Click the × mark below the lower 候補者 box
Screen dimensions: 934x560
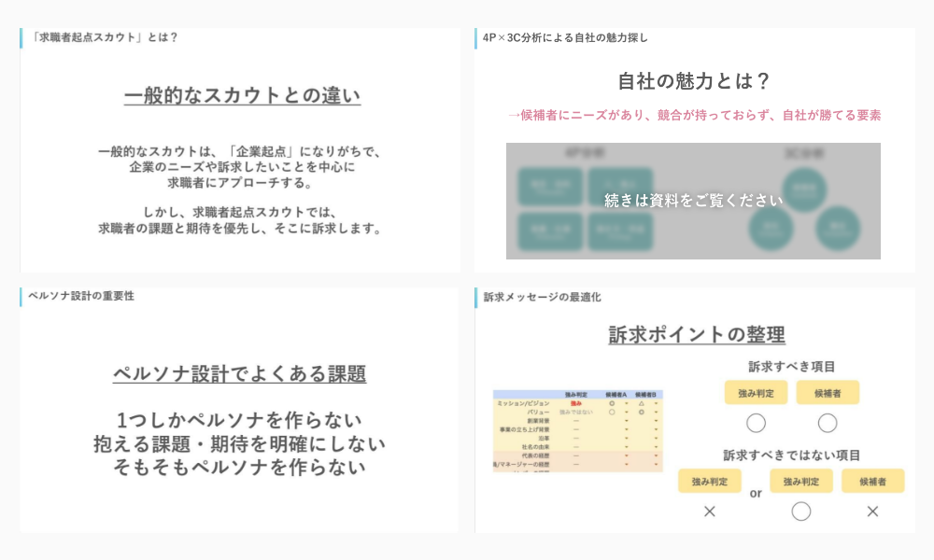click(872, 511)
